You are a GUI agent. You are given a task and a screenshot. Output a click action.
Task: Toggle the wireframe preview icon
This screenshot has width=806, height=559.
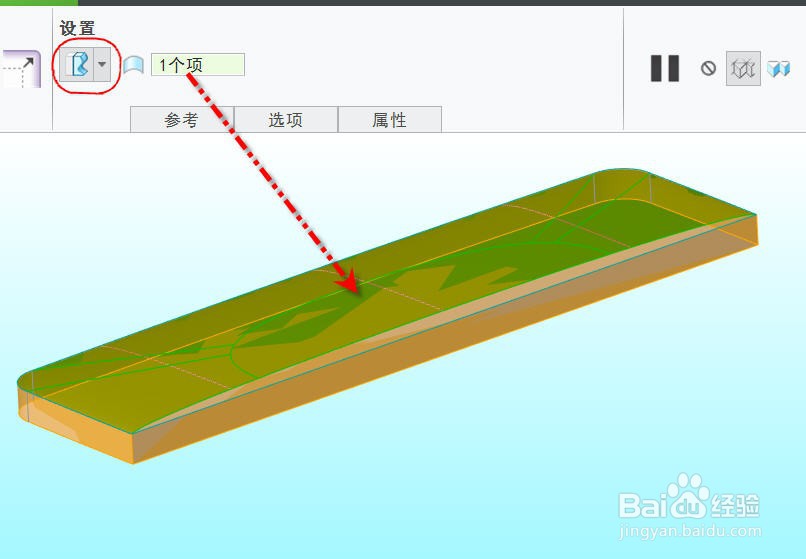tap(743, 68)
